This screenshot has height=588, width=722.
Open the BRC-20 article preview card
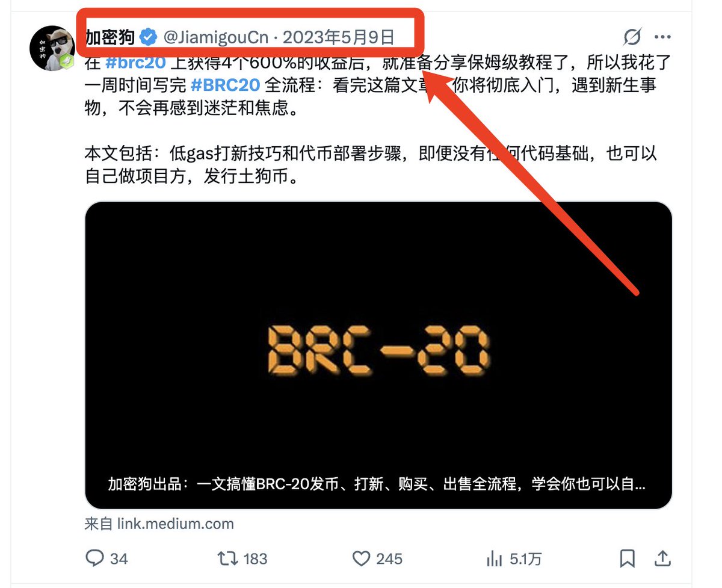point(378,356)
